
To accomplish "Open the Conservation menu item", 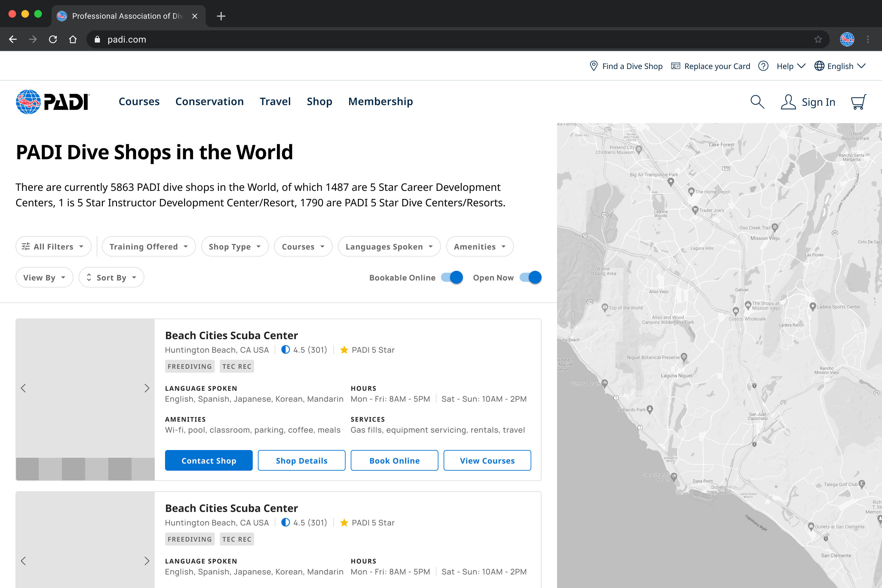I will click(x=209, y=101).
